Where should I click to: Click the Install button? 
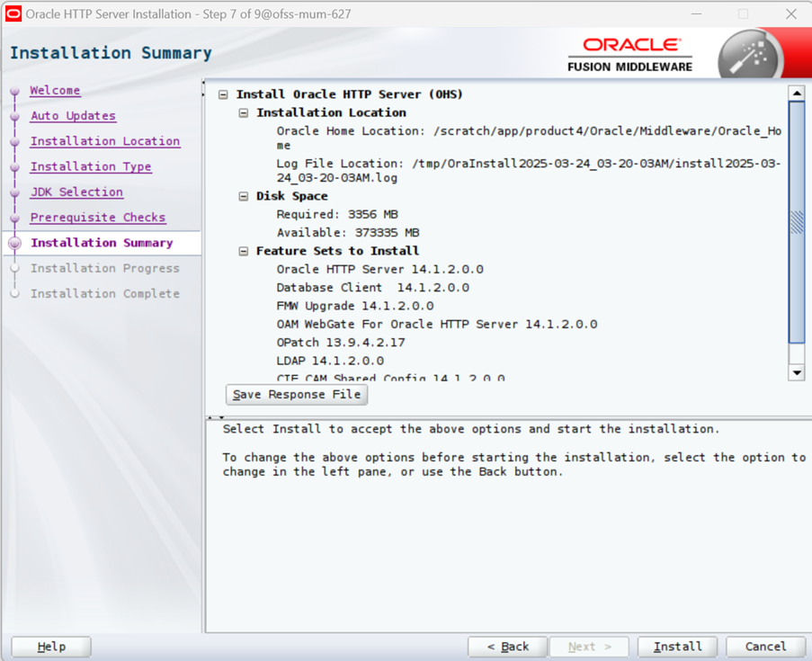click(x=677, y=647)
